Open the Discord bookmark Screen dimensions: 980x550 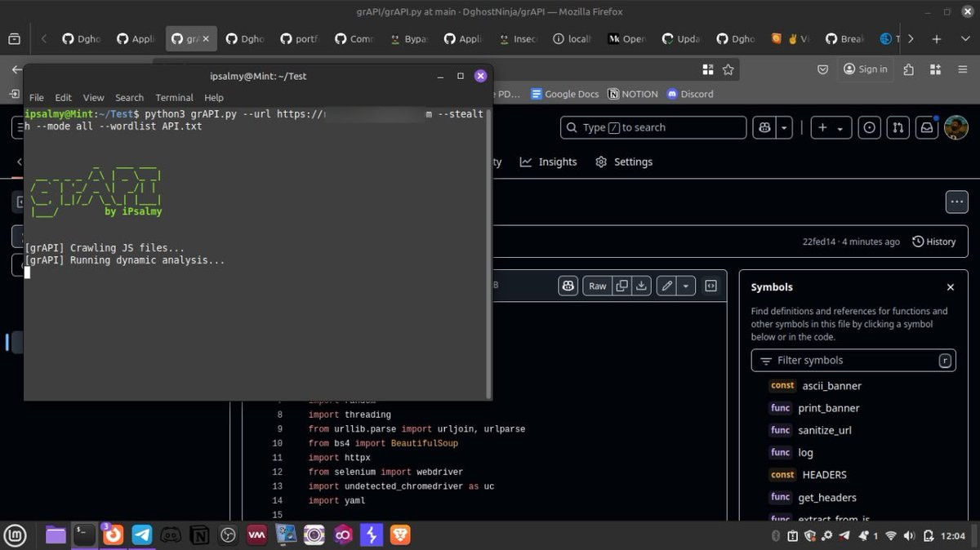[690, 94]
